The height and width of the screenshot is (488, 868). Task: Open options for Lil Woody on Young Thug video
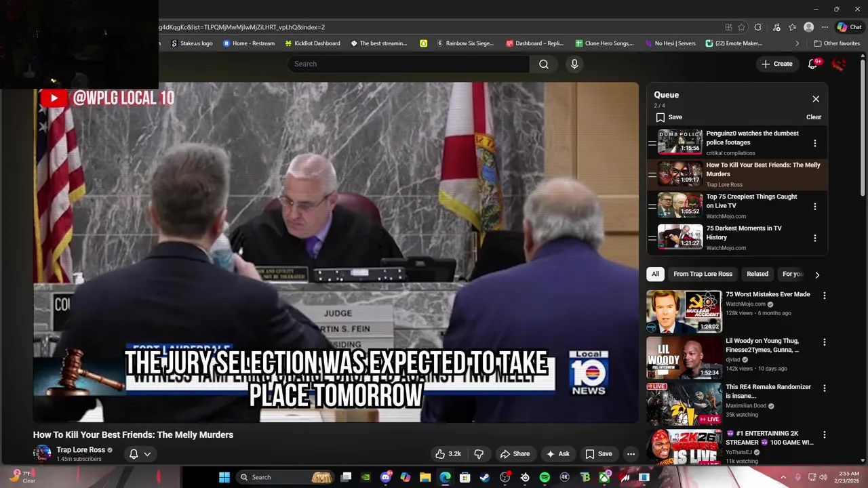pos(825,342)
